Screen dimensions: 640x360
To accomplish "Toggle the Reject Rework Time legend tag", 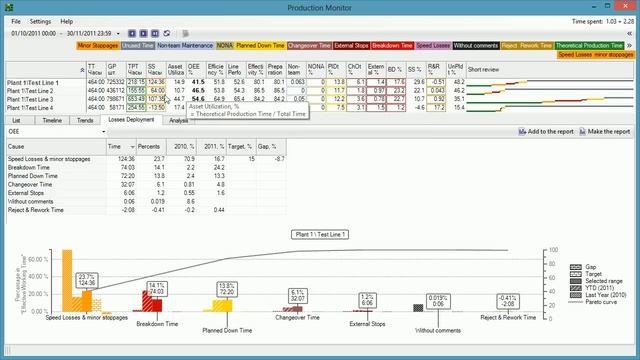I will pyautogui.click(x=527, y=45).
